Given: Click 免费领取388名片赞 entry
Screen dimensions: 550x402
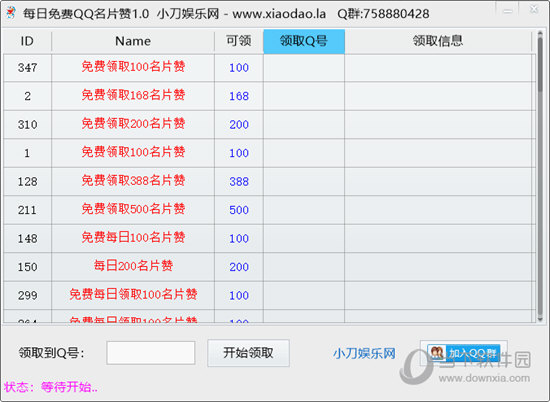Looking at the screenshot, I should (133, 180).
